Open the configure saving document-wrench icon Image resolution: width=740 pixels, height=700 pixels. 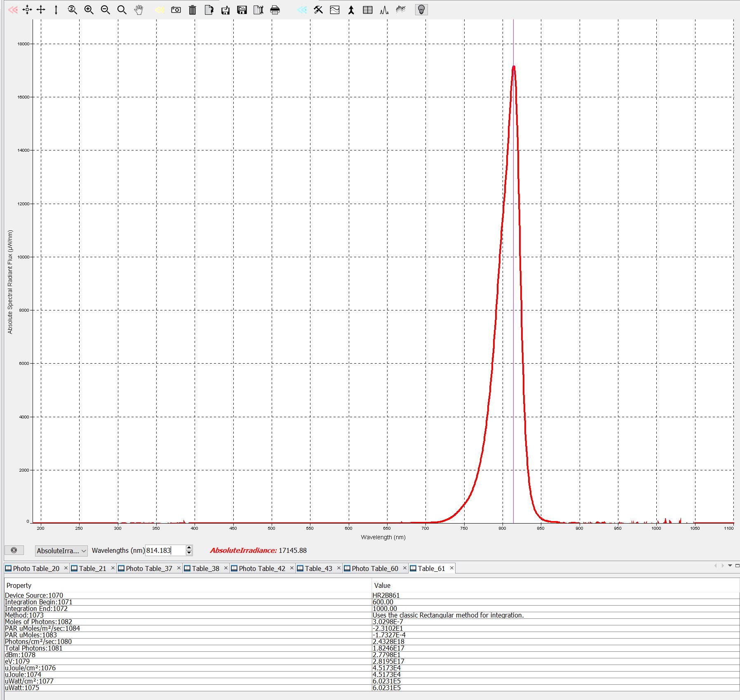coord(258,10)
